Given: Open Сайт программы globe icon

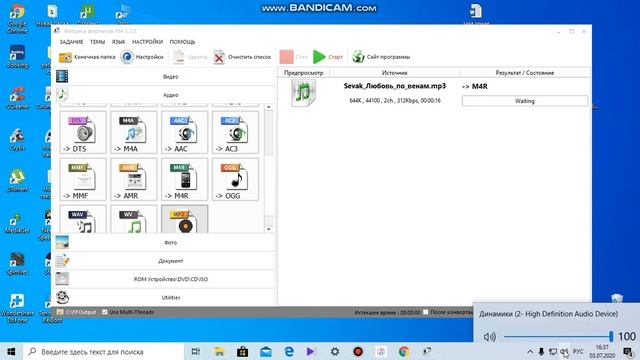Looking at the screenshot, I should pos(358,57).
